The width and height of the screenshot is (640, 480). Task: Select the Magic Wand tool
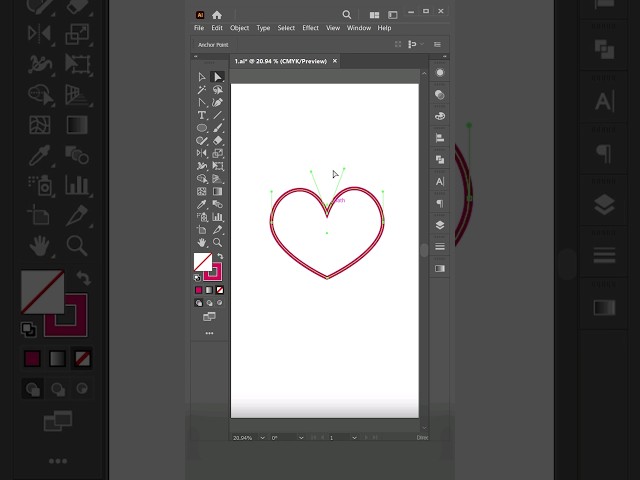pyautogui.click(x=202, y=89)
